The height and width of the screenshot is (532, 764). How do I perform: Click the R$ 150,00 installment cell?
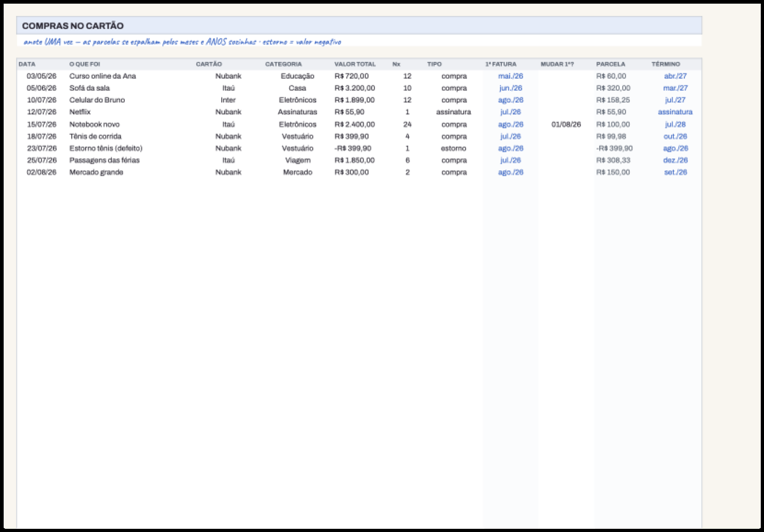613,172
